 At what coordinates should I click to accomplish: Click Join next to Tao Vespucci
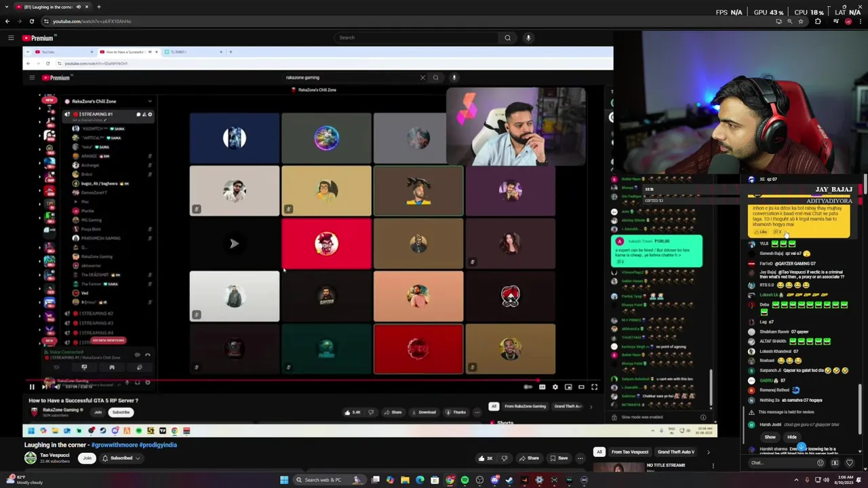[x=87, y=458]
